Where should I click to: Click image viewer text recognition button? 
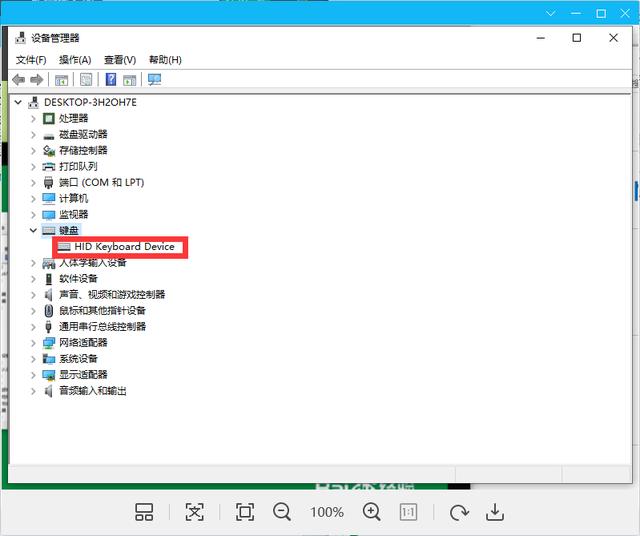click(x=195, y=512)
